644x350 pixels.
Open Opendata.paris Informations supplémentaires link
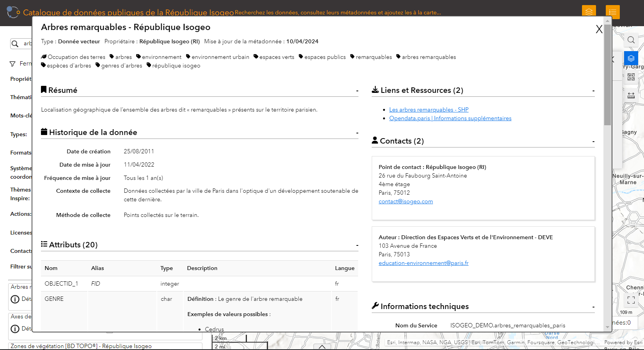(x=450, y=118)
